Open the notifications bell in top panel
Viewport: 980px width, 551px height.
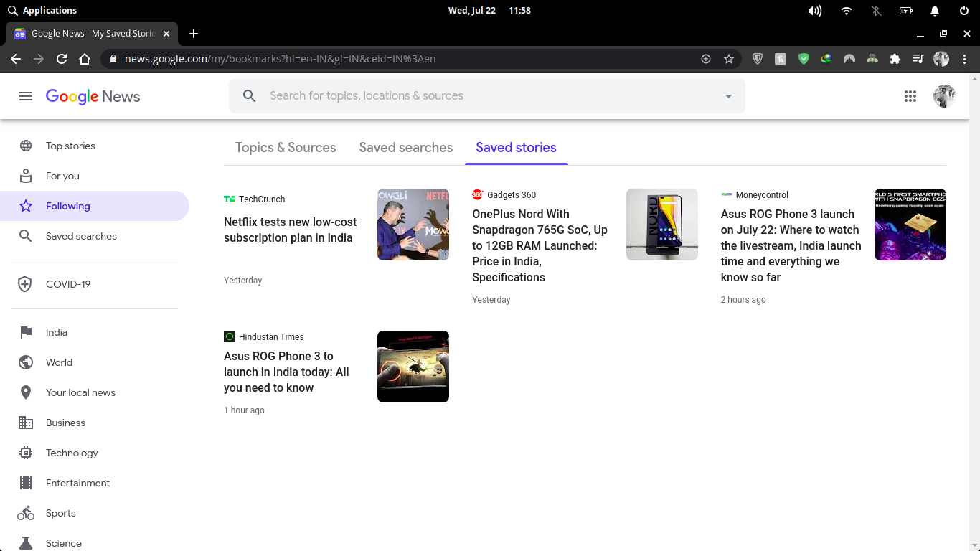[935, 11]
